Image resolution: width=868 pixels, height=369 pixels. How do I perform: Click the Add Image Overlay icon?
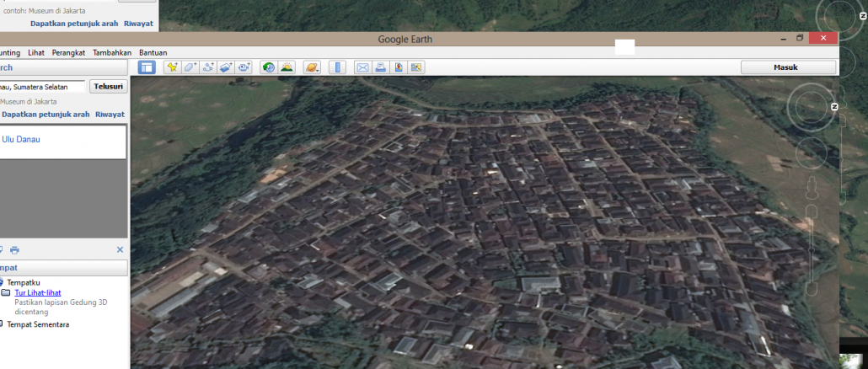point(226,67)
